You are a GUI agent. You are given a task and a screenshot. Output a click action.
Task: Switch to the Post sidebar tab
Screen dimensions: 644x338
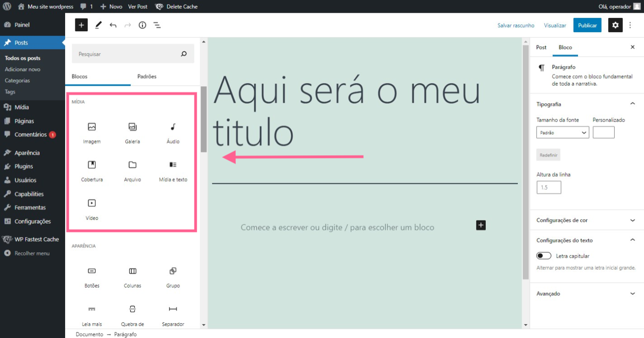pos(541,47)
